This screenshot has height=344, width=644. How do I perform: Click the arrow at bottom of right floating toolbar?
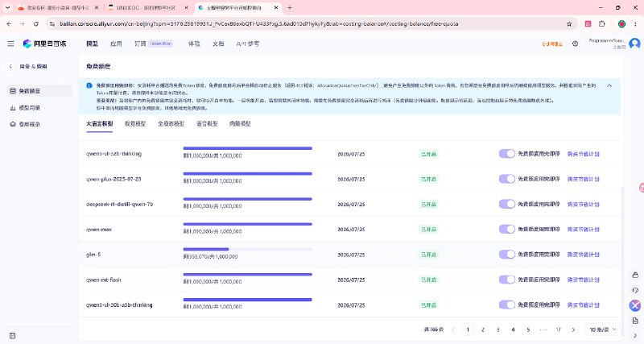[x=635, y=336]
